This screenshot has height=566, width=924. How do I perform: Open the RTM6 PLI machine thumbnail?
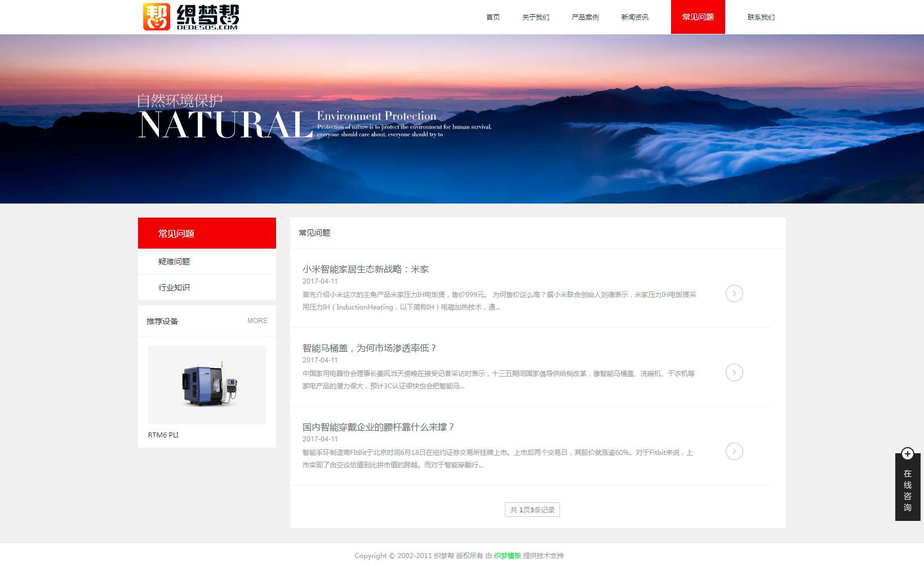tap(207, 385)
